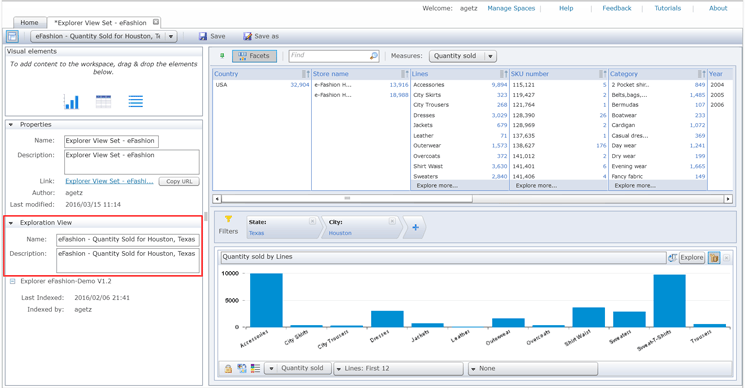Click the Exploration View Description field
This screenshot has width=745, height=388.
point(128,260)
